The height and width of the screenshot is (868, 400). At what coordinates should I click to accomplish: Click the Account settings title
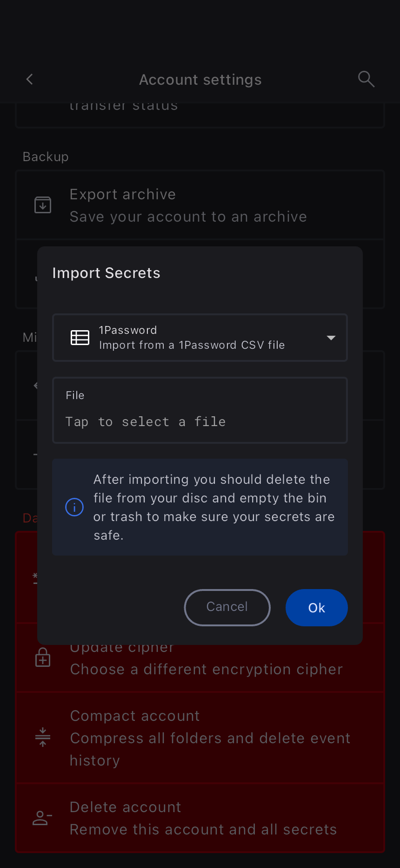coord(200,80)
